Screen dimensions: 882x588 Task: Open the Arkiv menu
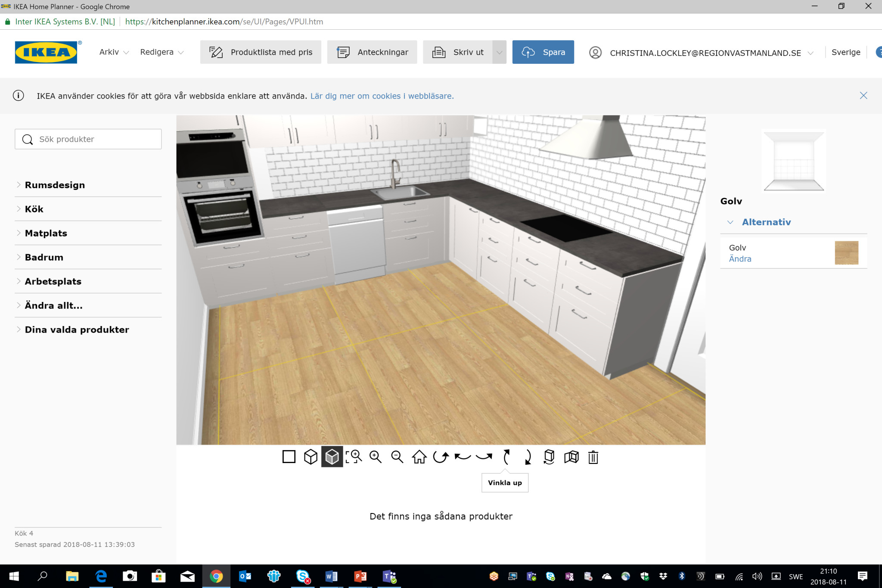[114, 52]
